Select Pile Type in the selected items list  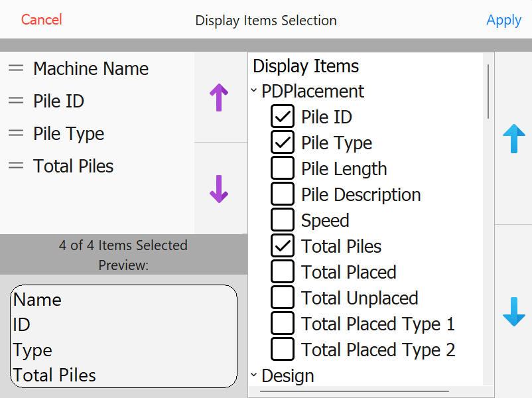(x=97, y=133)
